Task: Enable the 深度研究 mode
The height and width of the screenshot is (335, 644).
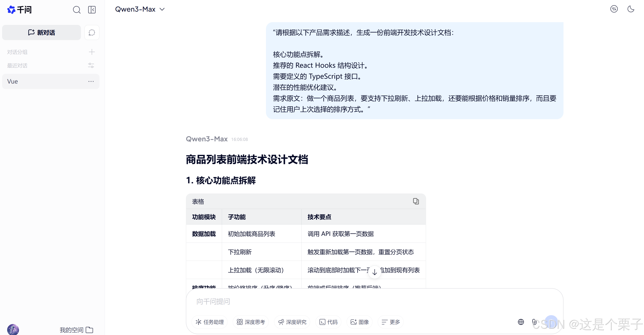Action: [x=292, y=322]
